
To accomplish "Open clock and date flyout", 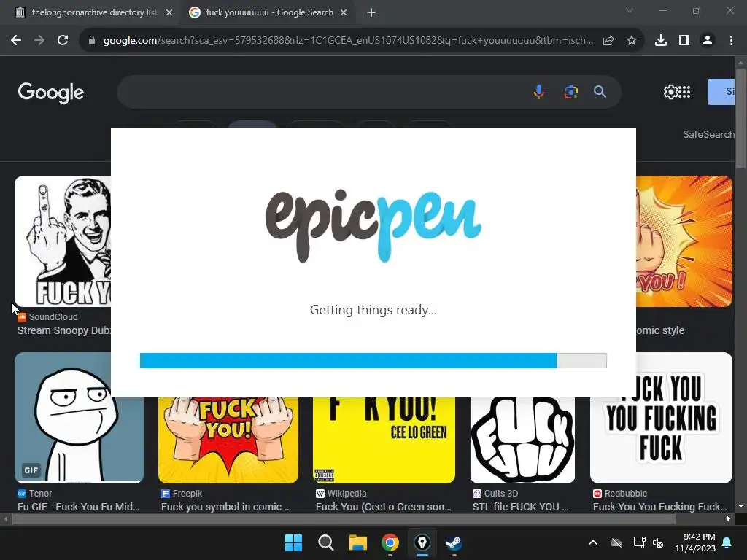I will pos(695,542).
